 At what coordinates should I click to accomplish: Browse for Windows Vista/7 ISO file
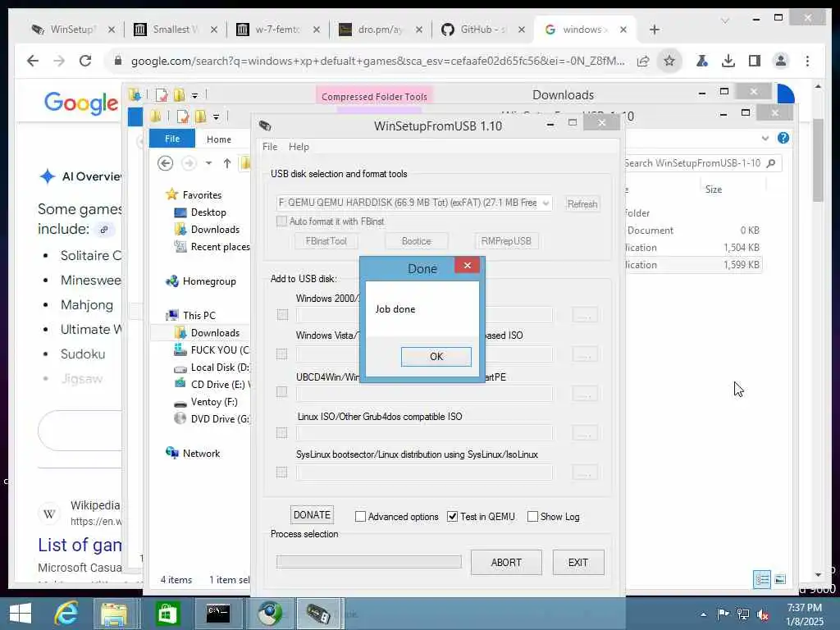coord(584,354)
